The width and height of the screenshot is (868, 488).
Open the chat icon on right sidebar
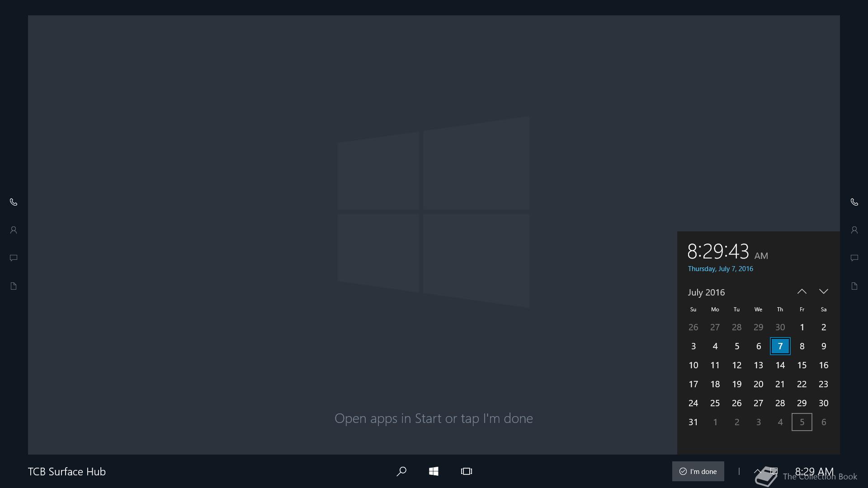(854, 258)
